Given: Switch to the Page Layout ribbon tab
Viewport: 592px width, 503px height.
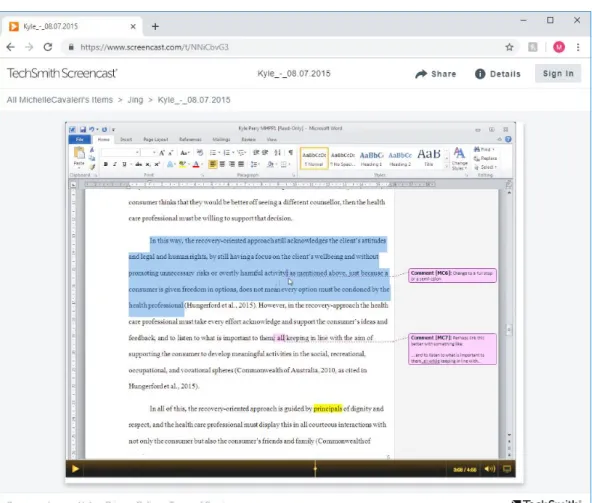Looking at the screenshot, I should coord(156,139).
